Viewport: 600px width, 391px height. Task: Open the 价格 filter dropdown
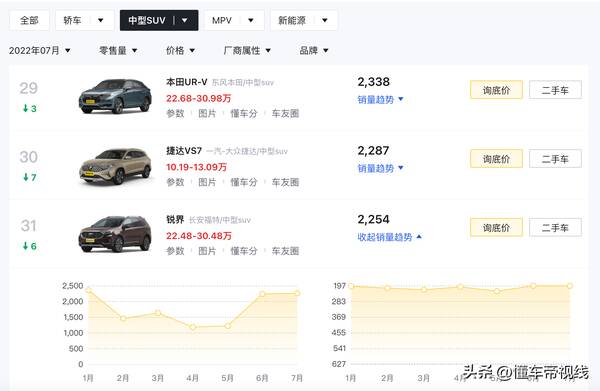click(181, 51)
